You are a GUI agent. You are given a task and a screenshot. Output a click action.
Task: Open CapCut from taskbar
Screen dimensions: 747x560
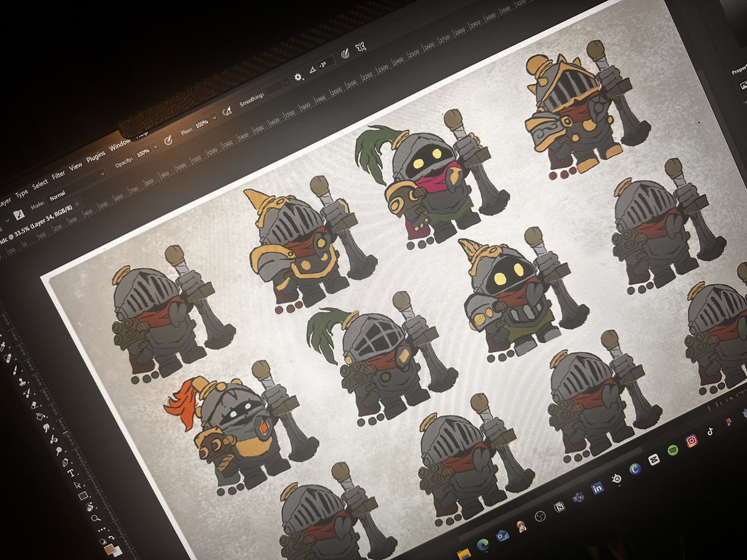(x=654, y=459)
